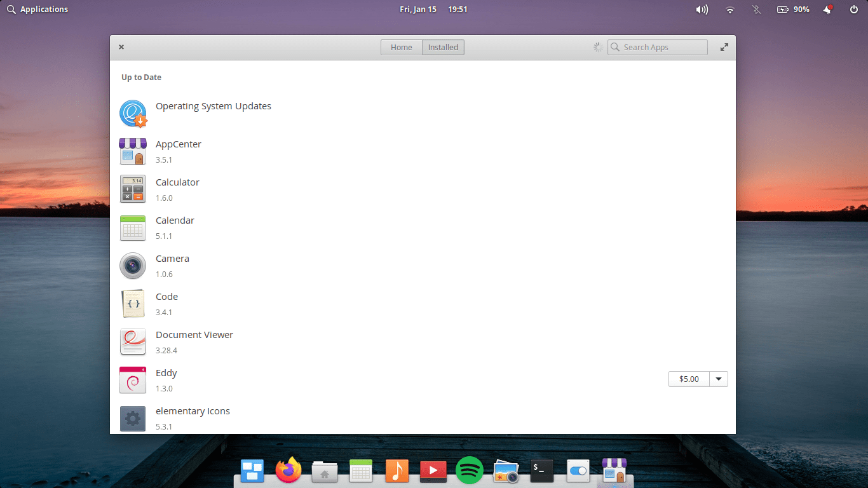Select the Installed tab
The image size is (868, 488).
coord(443,47)
